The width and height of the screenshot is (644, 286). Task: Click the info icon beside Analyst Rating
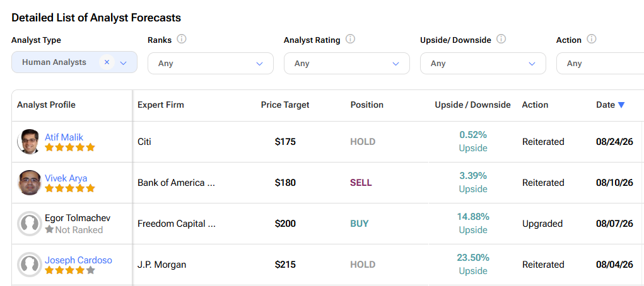350,39
